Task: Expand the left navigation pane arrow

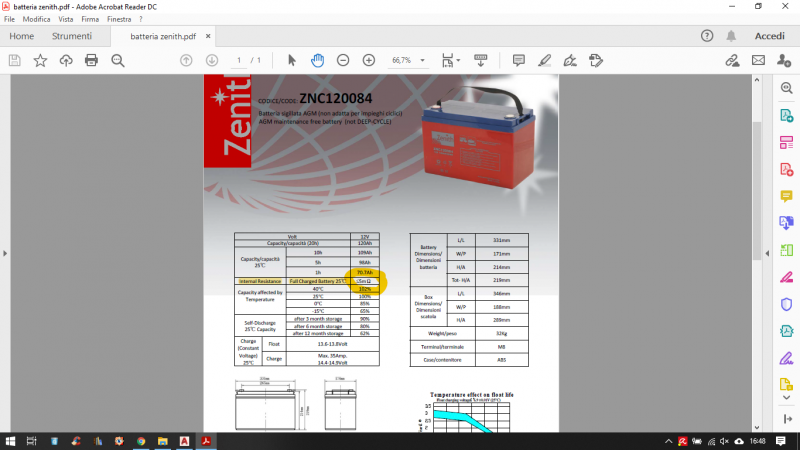Action: [5, 253]
